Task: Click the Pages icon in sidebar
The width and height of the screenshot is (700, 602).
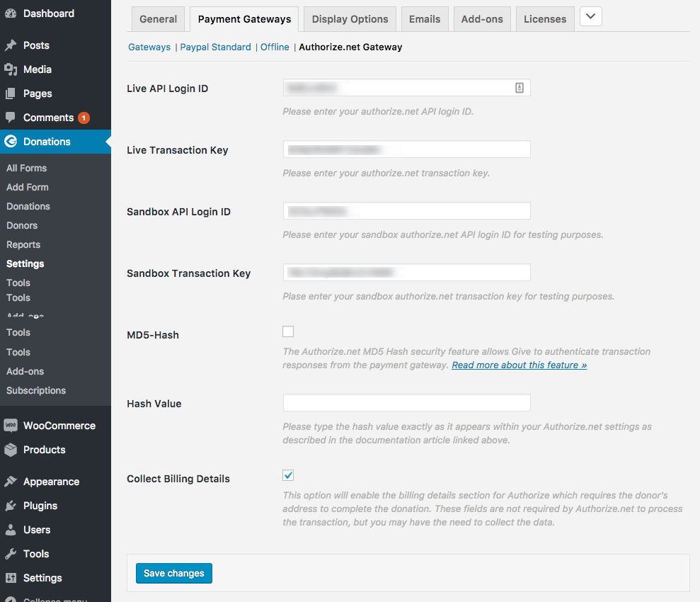Action: pos(11,93)
